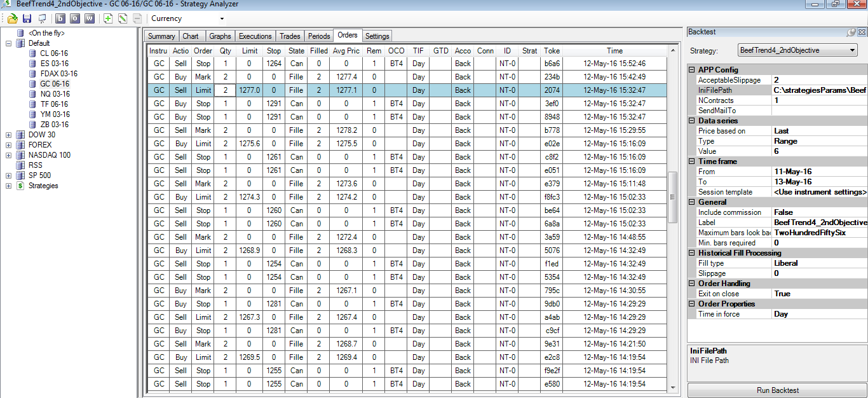Switch to the Summary tab
The width and height of the screenshot is (868, 398).
(161, 36)
